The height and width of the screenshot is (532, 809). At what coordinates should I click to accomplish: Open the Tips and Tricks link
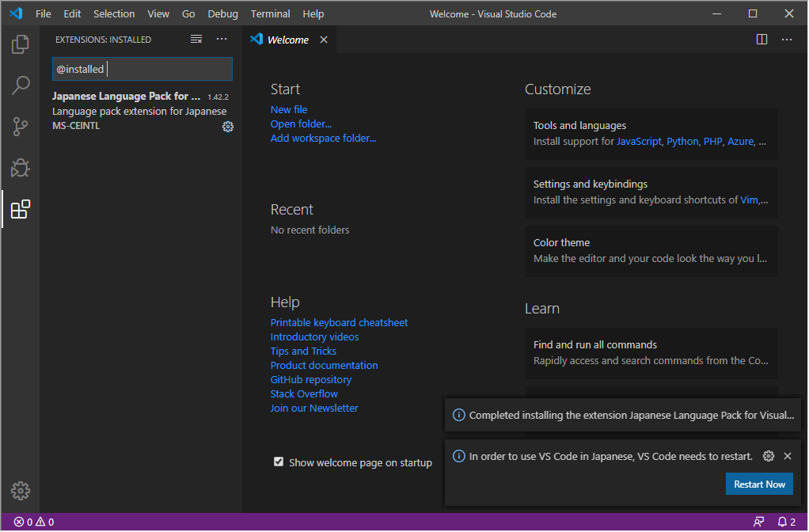(x=303, y=351)
